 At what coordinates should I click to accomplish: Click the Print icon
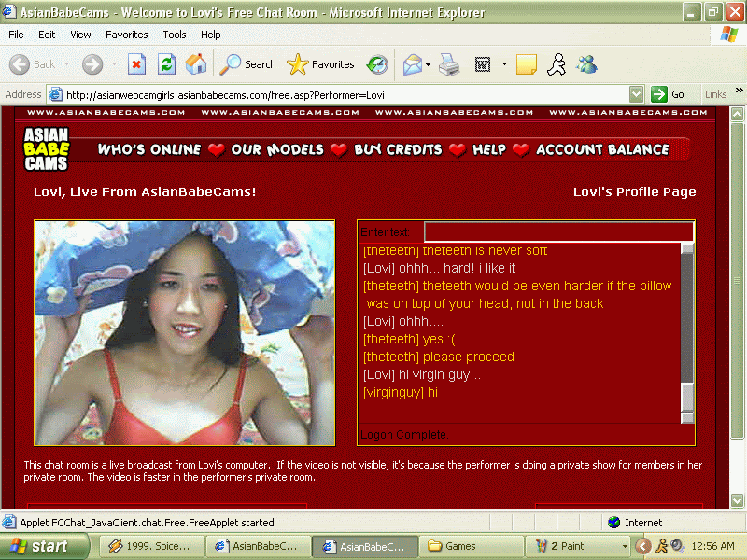449,64
